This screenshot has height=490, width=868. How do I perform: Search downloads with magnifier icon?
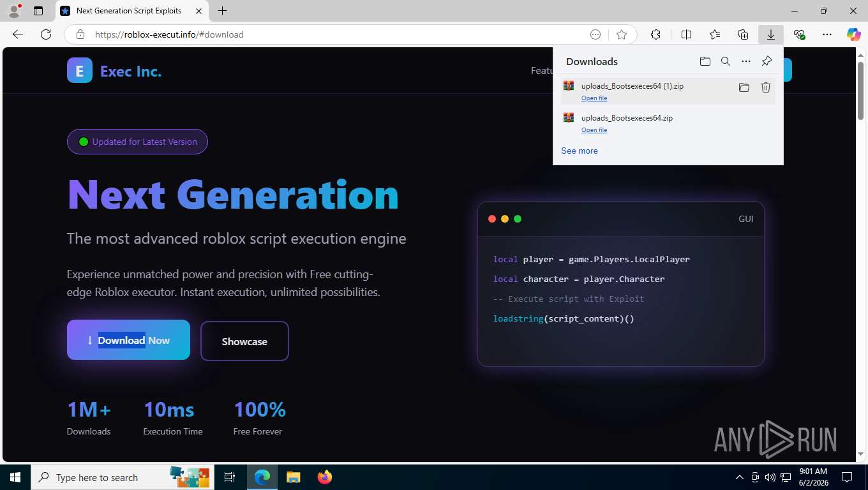[x=726, y=61]
